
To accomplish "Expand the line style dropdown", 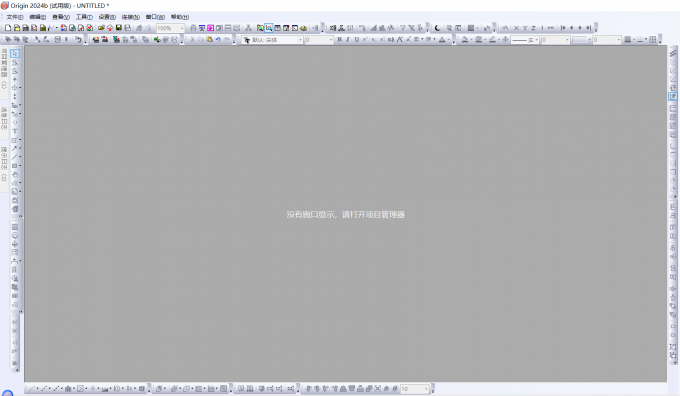I will (525, 40).
